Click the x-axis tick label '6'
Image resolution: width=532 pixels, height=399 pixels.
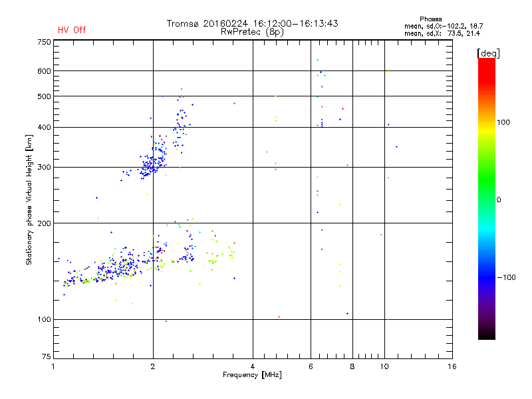(311, 366)
